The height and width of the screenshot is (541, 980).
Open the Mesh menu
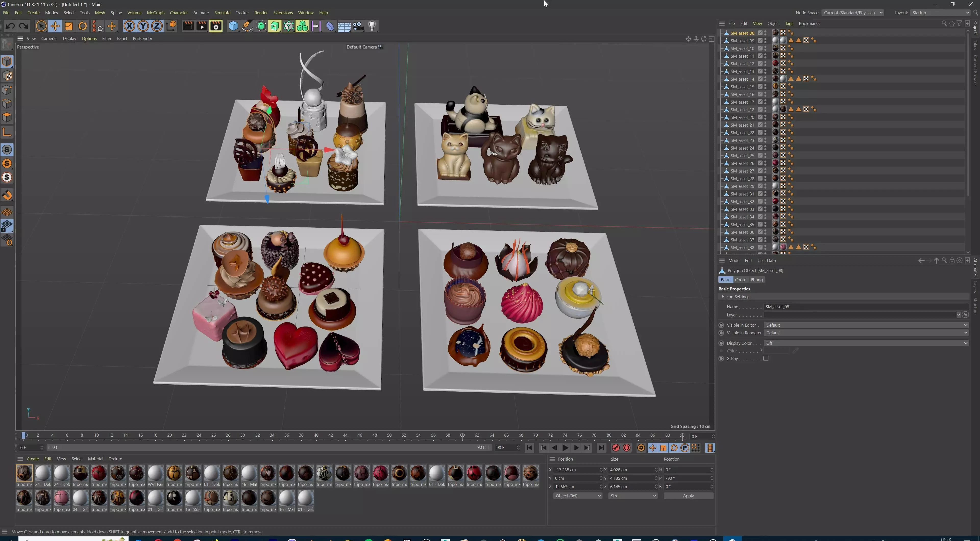point(100,13)
